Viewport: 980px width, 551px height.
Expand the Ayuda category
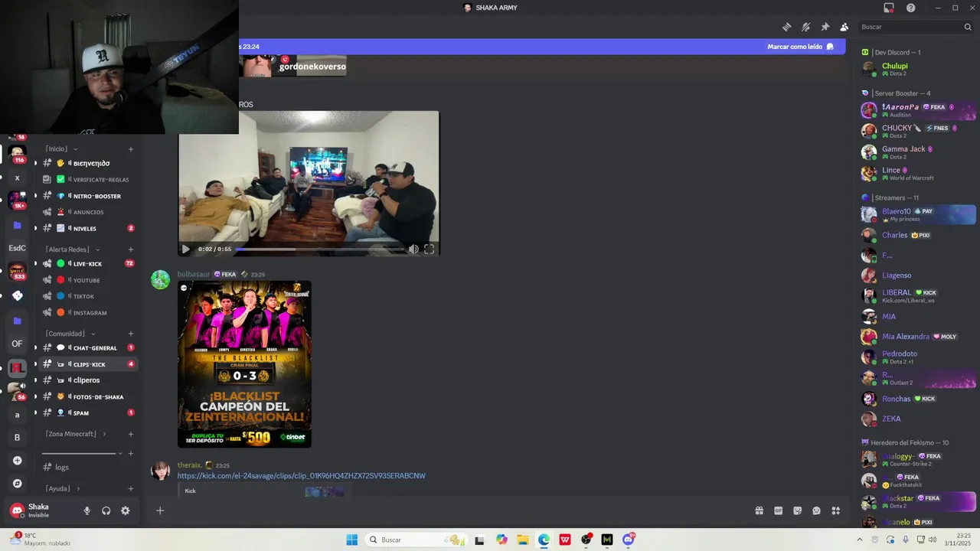click(x=63, y=488)
